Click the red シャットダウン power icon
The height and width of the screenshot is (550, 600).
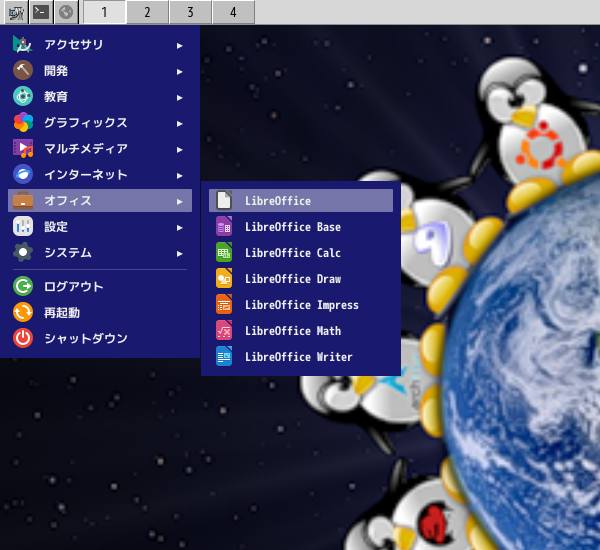23,338
